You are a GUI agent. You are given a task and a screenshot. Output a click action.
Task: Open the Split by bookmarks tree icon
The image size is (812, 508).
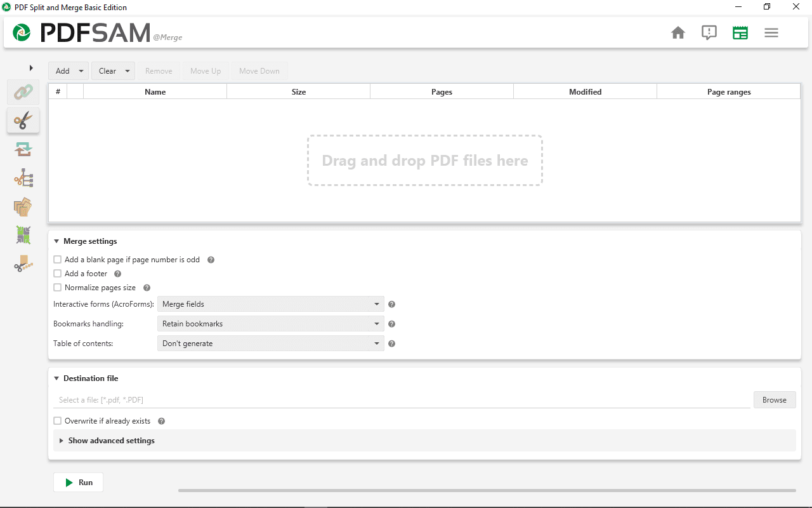23,178
